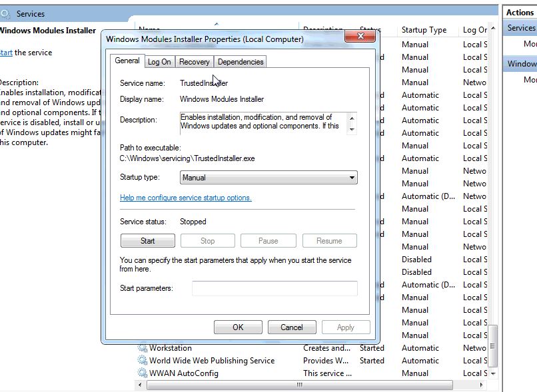Click Services item in Actions pane
537x392 pixels.
click(x=520, y=28)
